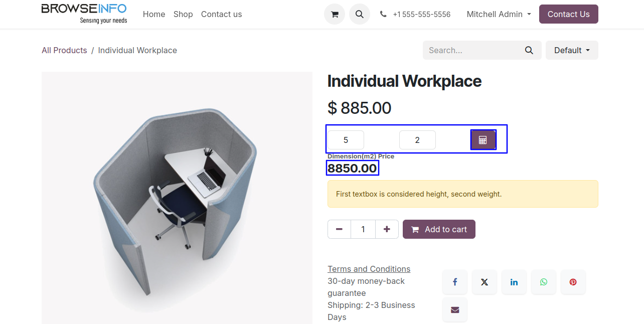Share product on LinkedIn
Image resolution: width=644 pixels, height=324 pixels.
coord(514,282)
